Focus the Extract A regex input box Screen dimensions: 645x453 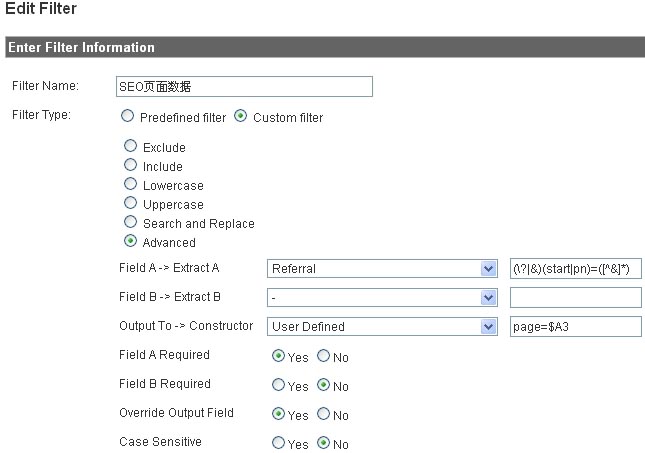(x=575, y=269)
